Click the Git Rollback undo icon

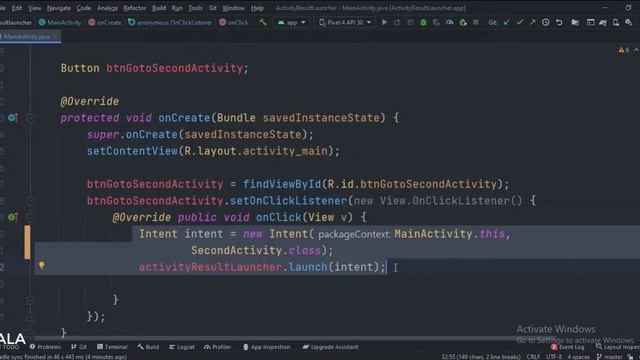pyautogui.click(x=559, y=22)
